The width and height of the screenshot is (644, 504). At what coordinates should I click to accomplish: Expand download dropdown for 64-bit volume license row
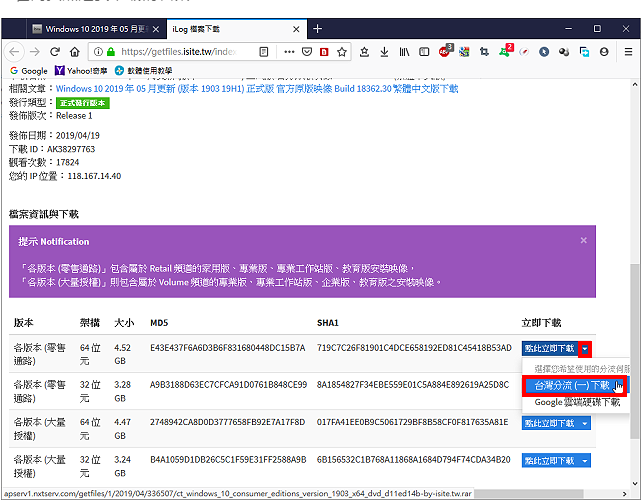[585, 423]
